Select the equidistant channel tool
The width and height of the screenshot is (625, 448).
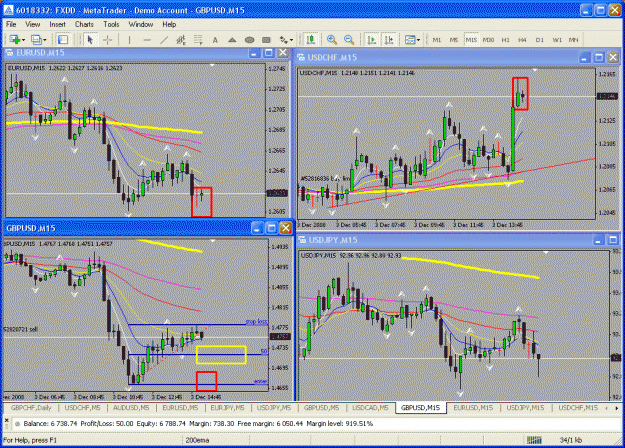181,39
